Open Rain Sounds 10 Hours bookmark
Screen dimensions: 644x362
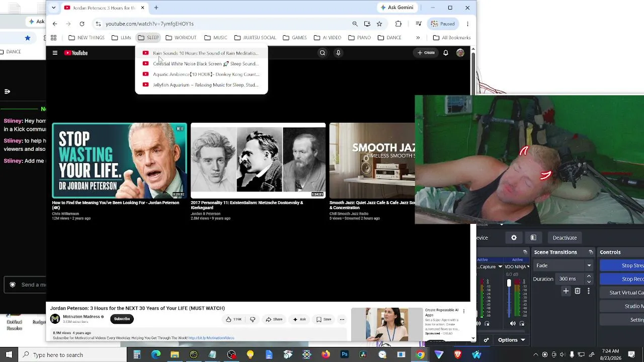coord(201,53)
